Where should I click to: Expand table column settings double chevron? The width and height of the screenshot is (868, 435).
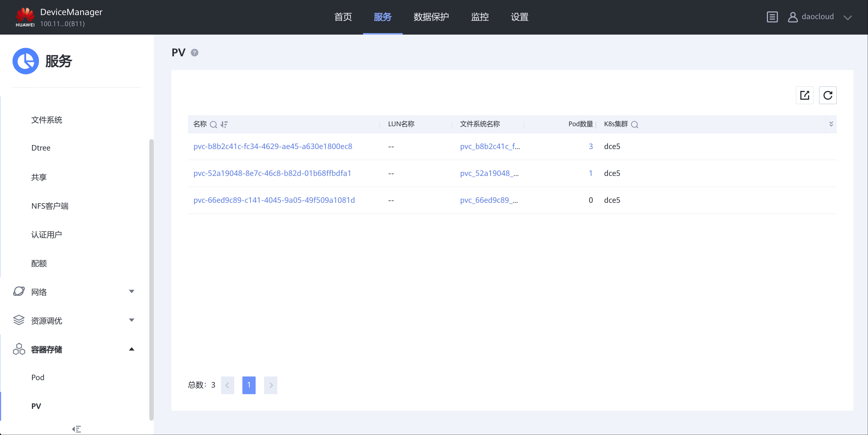point(831,124)
